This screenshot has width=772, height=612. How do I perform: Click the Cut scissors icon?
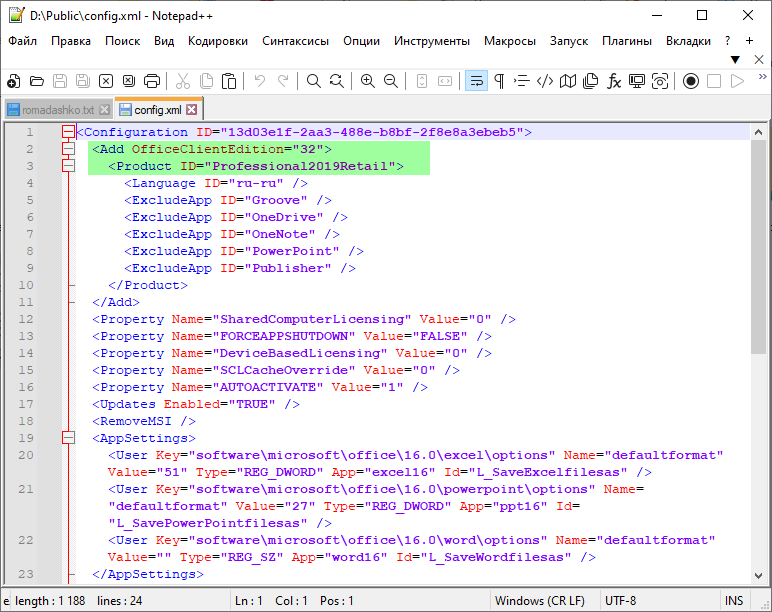(x=183, y=81)
